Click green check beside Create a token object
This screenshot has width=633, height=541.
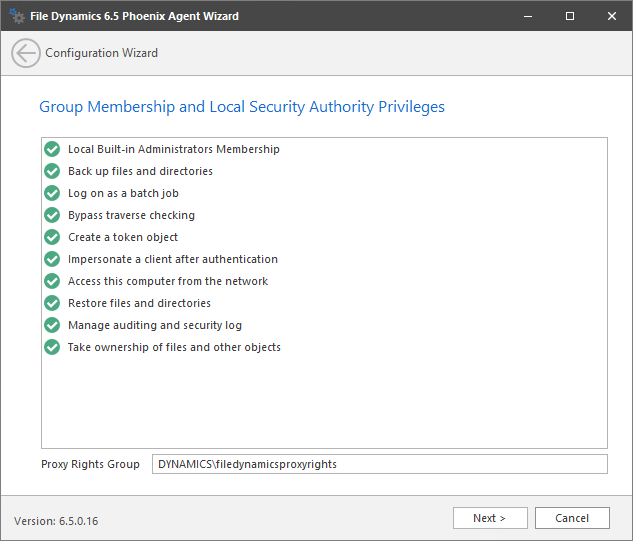click(53, 237)
